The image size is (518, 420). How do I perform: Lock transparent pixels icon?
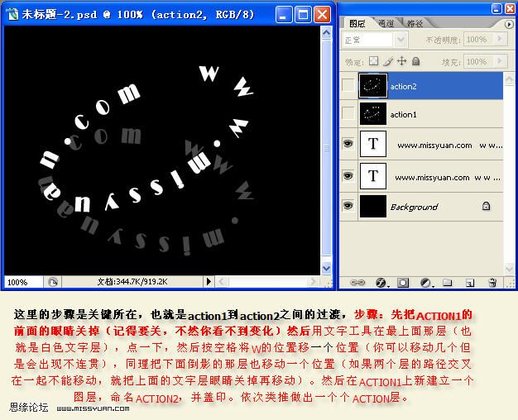374,61
